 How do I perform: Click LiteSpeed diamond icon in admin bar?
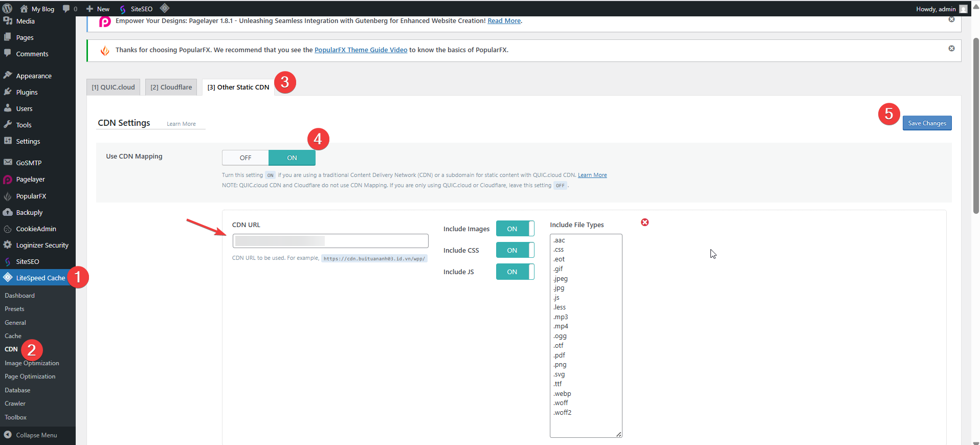(164, 8)
